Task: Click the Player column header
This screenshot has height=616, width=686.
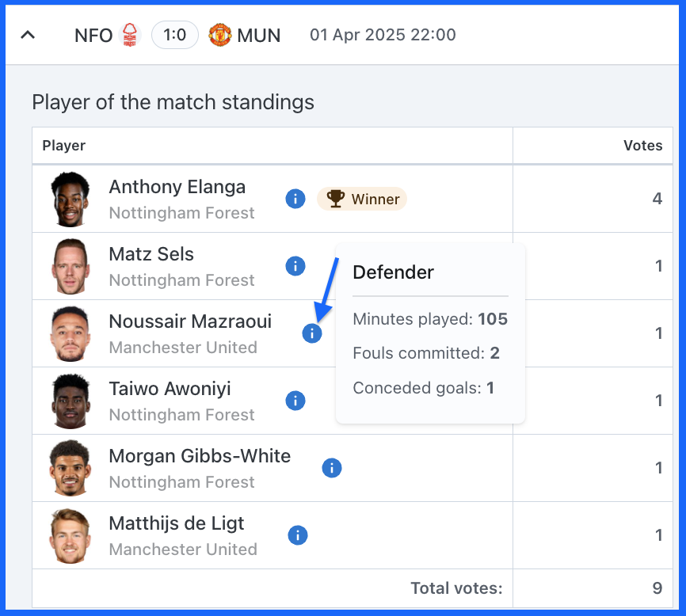Action: click(64, 146)
